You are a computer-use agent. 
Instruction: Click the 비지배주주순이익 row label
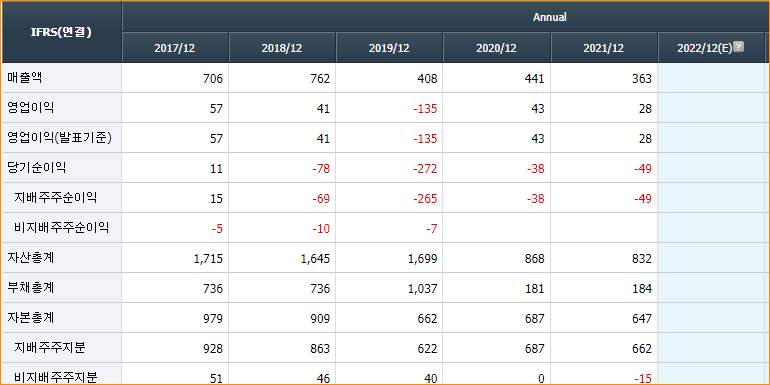pyautogui.click(x=61, y=228)
